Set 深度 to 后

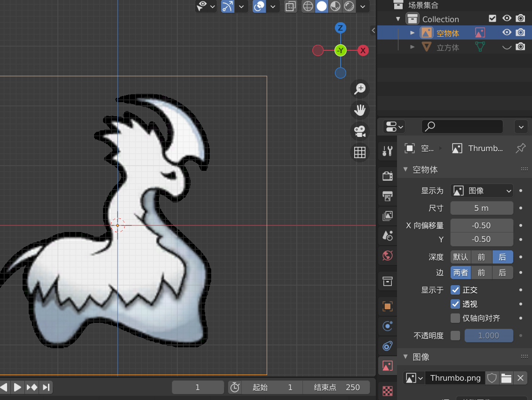pos(502,257)
